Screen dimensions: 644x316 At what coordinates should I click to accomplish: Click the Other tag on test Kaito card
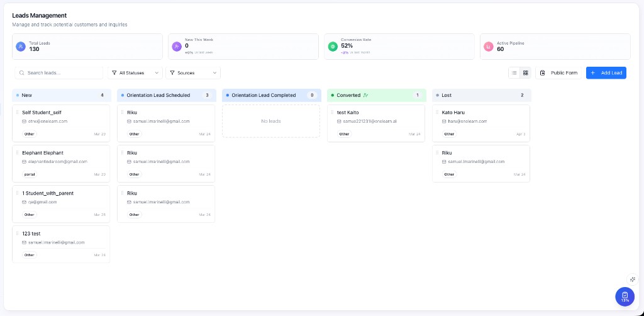(x=344, y=134)
